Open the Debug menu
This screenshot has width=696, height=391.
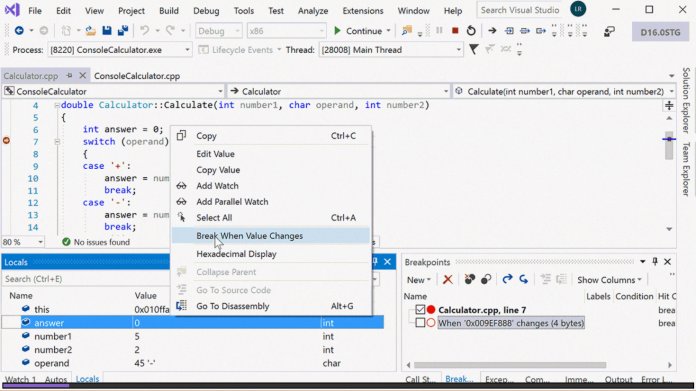[206, 11]
